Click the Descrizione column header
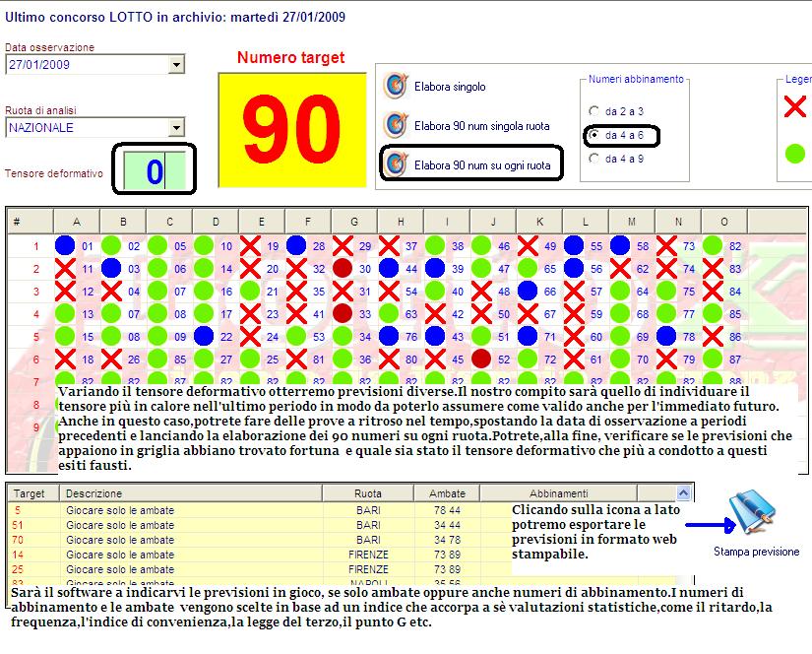Image resolution: width=812 pixels, height=654 pixels. coord(191,493)
